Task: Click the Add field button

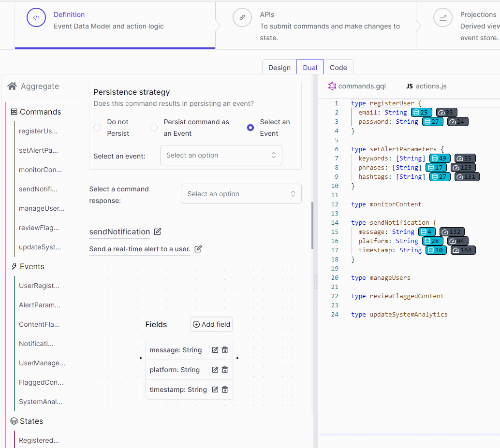Action: (x=211, y=324)
